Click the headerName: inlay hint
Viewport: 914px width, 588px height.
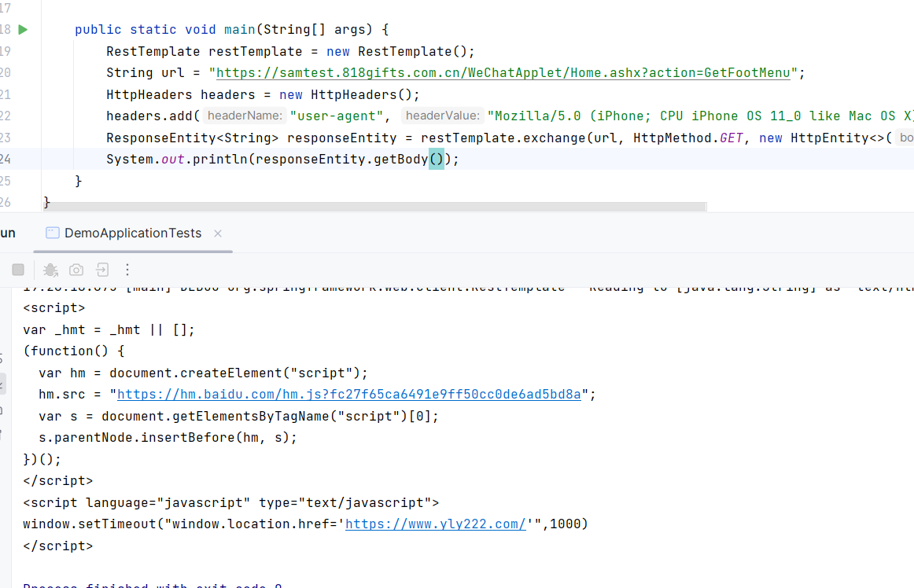(x=245, y=116)
